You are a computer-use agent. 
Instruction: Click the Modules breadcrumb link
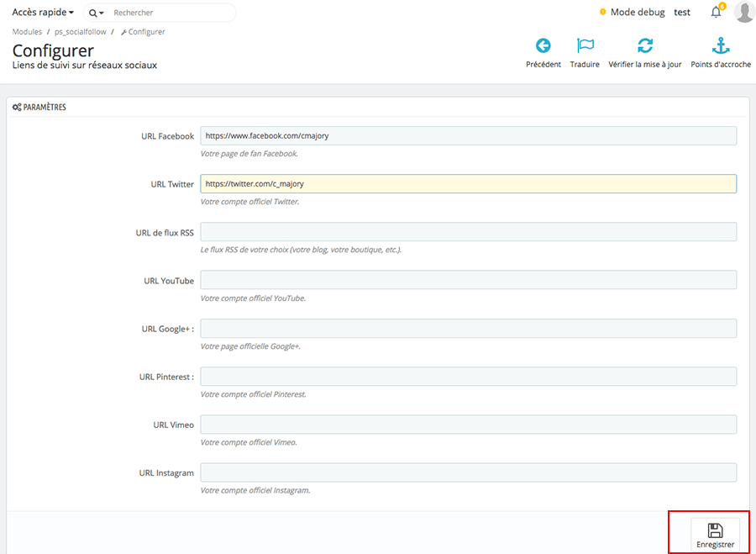(27, 32)
